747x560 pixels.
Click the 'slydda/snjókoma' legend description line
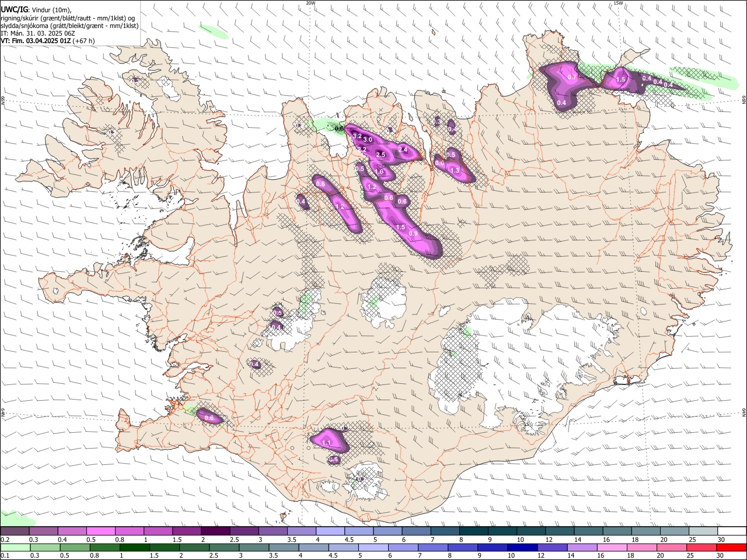(x=70, y=26)
